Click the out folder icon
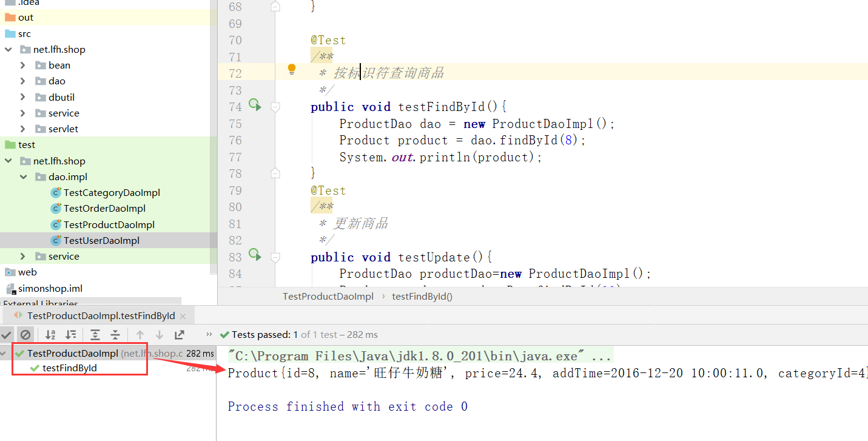This screenshot has width=868, height=441. (10, 17)
